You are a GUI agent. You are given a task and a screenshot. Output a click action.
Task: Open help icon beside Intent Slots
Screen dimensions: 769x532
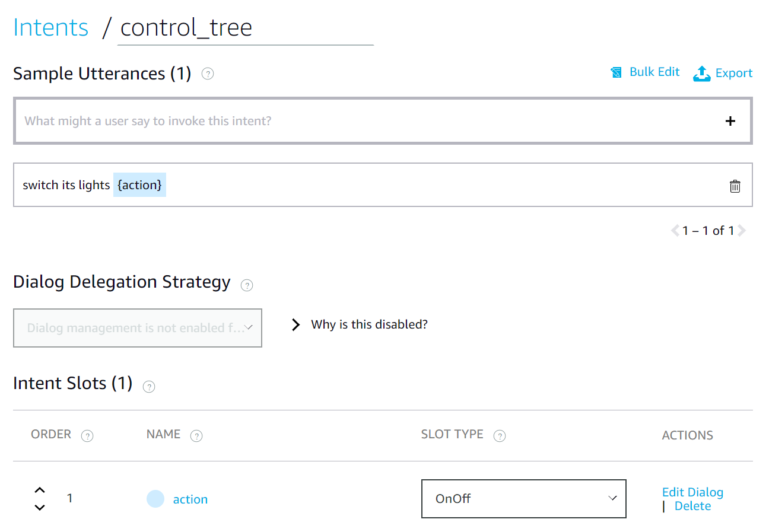(x=149, y=387)
